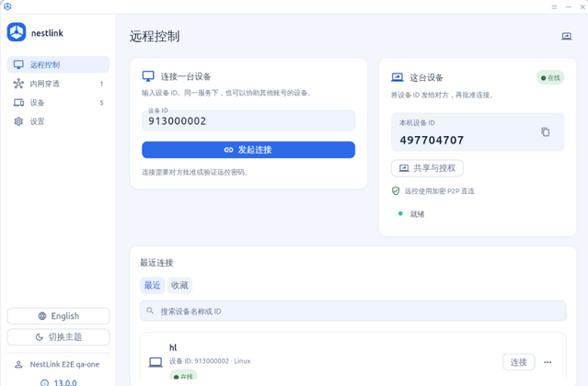Click the 就绪 status text
Screen dimensions: 588x386
click(417, 214)
